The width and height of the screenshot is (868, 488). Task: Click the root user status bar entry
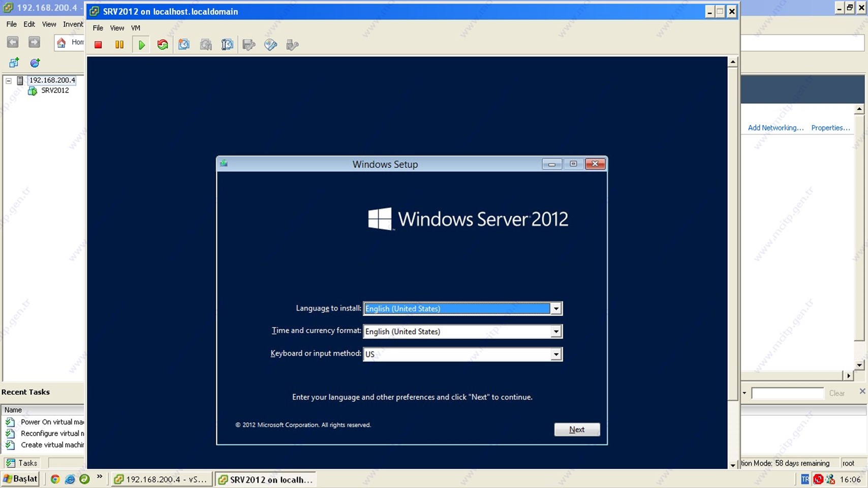tap(848, 463)
